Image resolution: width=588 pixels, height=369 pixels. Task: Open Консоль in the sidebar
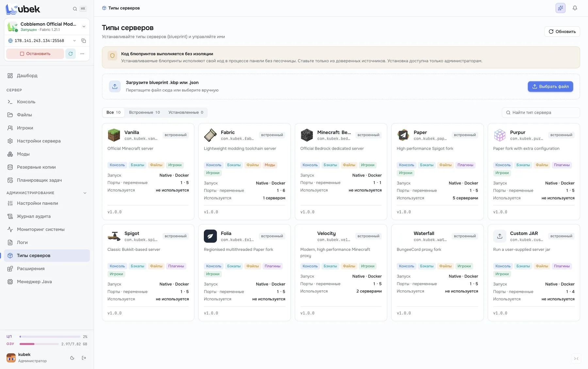pos(47,102)
